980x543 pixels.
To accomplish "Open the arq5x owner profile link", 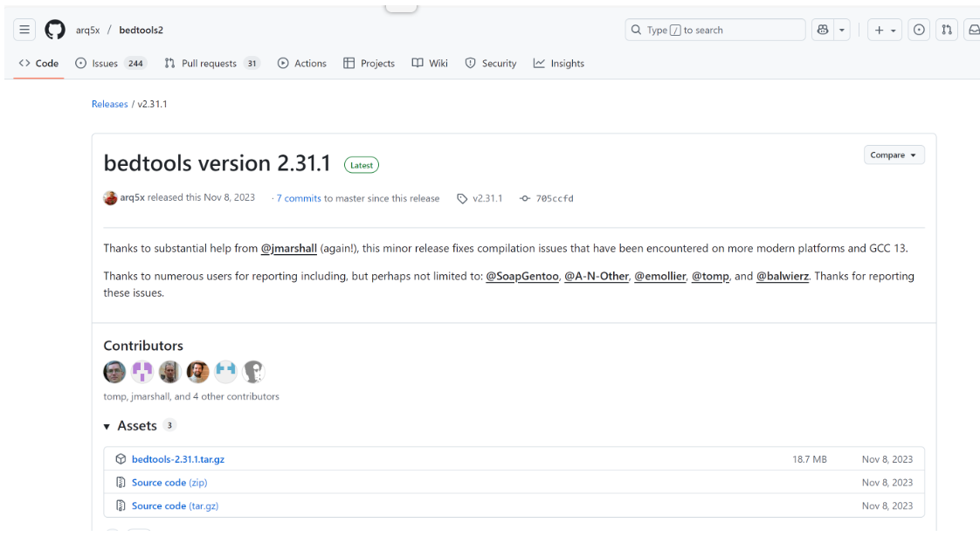I will click(x=87, y=30).
